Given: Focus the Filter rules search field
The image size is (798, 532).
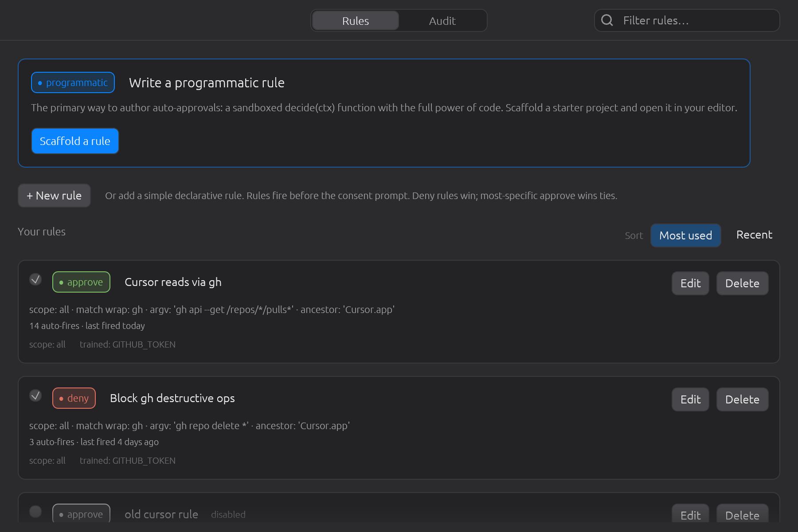Looking at the screenshot, I should [687, 20].
